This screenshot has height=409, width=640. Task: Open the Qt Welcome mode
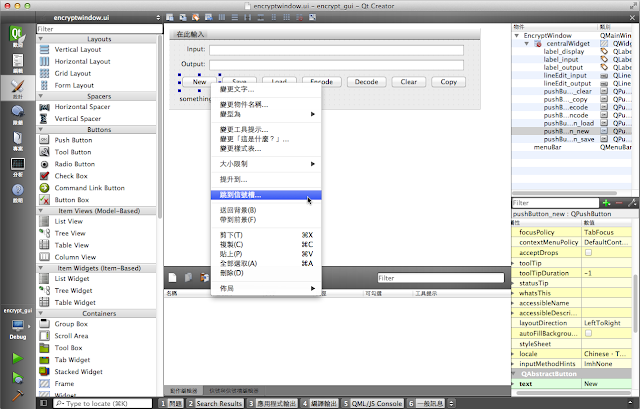(18, 37)
